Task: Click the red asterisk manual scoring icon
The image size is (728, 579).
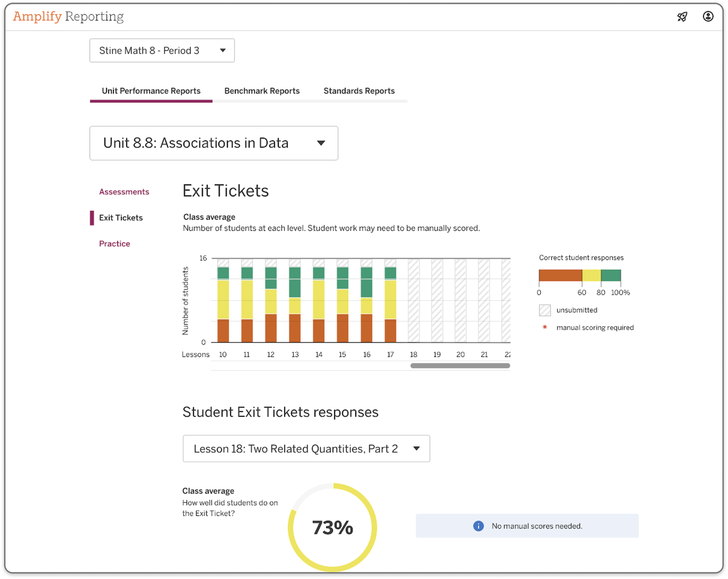Action: point(545,327)
